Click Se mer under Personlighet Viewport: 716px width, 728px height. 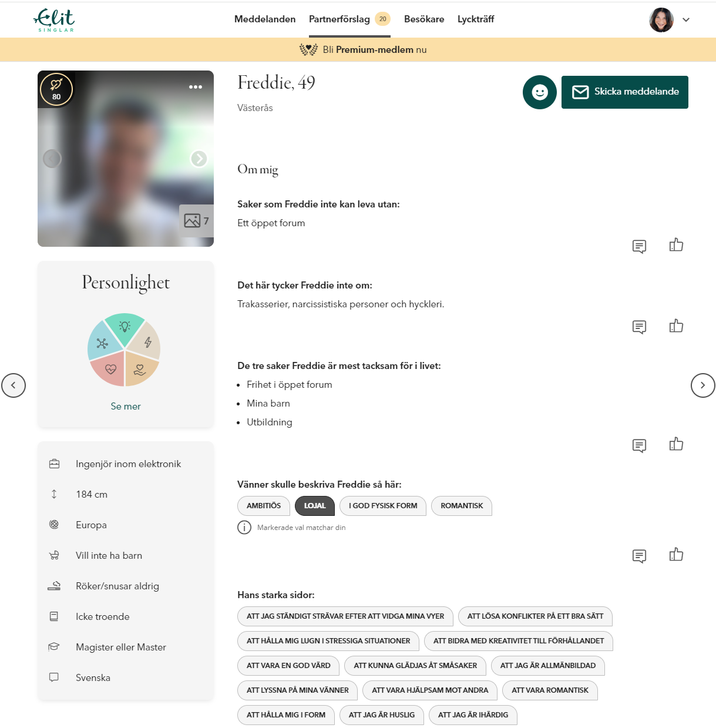126,407
